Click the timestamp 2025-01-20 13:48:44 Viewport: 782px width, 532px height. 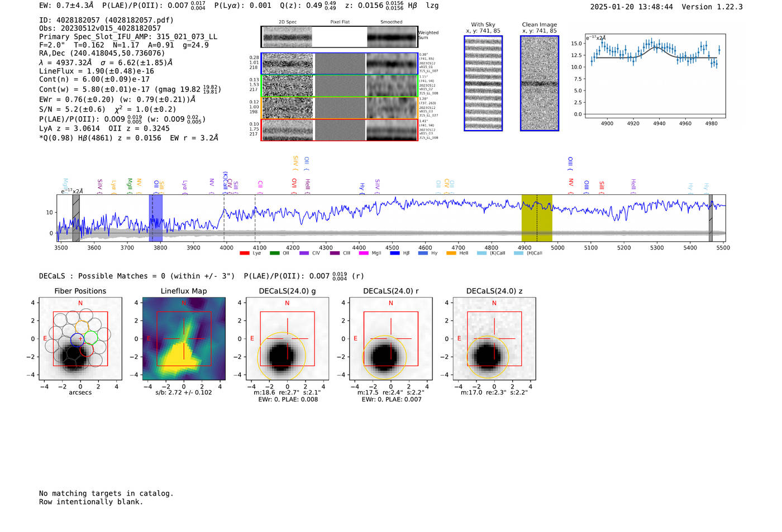632,7
